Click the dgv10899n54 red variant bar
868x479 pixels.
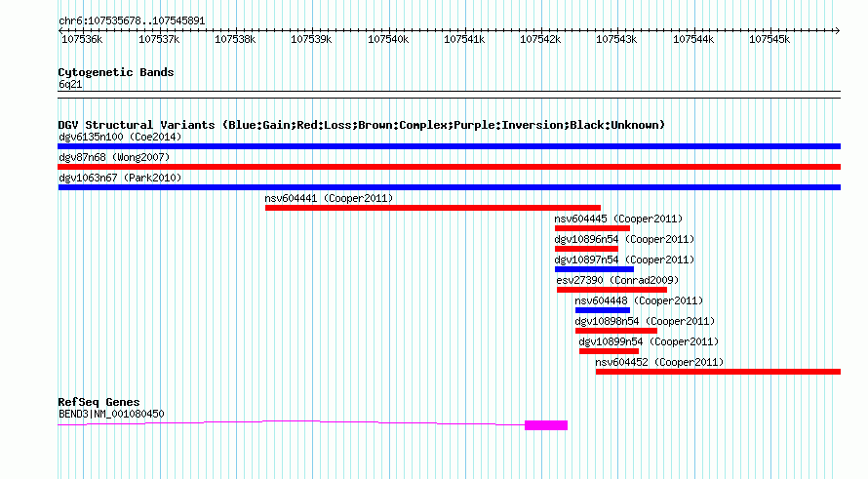609,351
